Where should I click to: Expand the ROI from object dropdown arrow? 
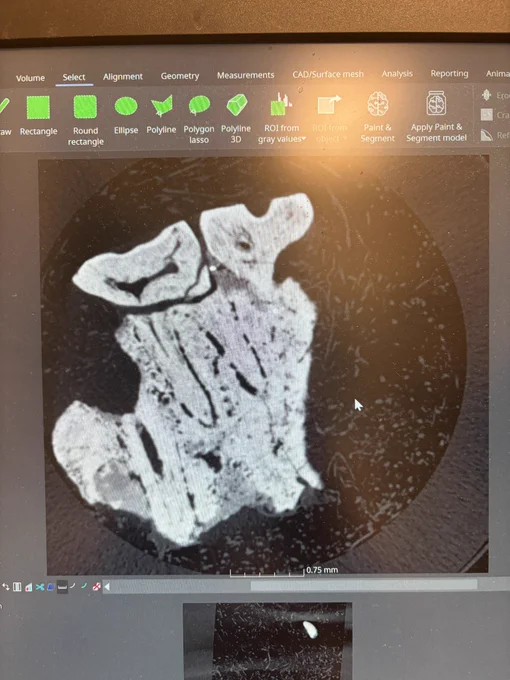(x=346, y=138)
